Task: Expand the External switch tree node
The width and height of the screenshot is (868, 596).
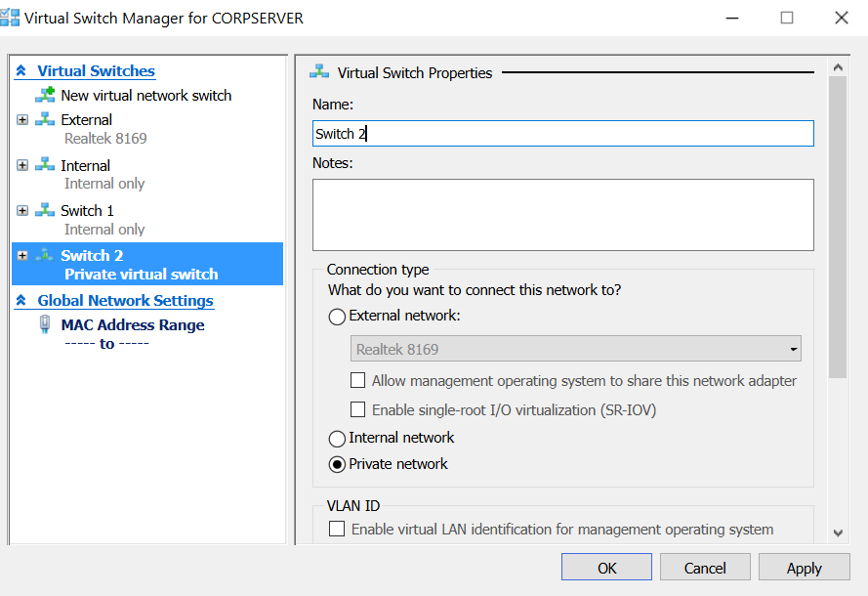Action: point(22,119)
